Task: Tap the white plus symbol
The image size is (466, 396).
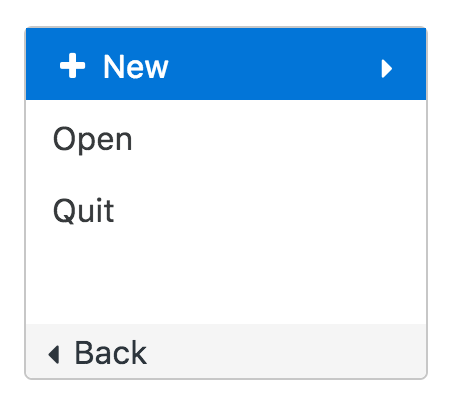Action: click(72, 66)
